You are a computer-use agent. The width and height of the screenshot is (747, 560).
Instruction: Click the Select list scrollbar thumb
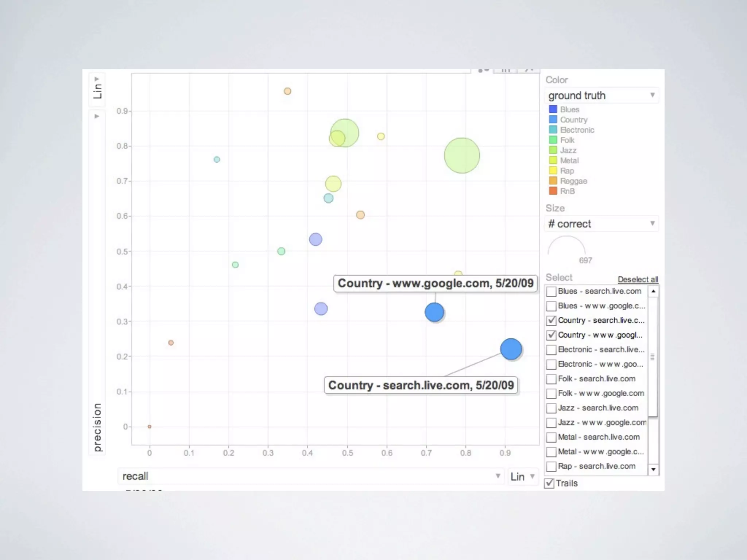653,357
